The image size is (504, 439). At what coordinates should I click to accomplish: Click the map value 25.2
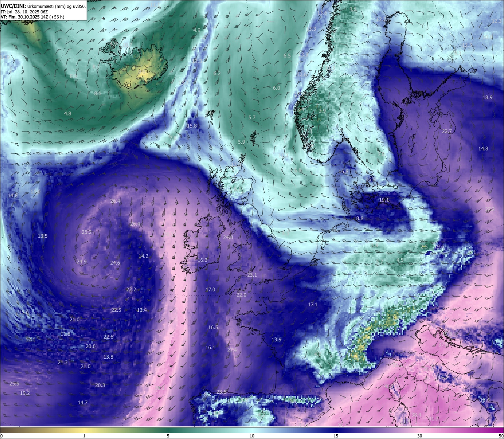point(87,232)
